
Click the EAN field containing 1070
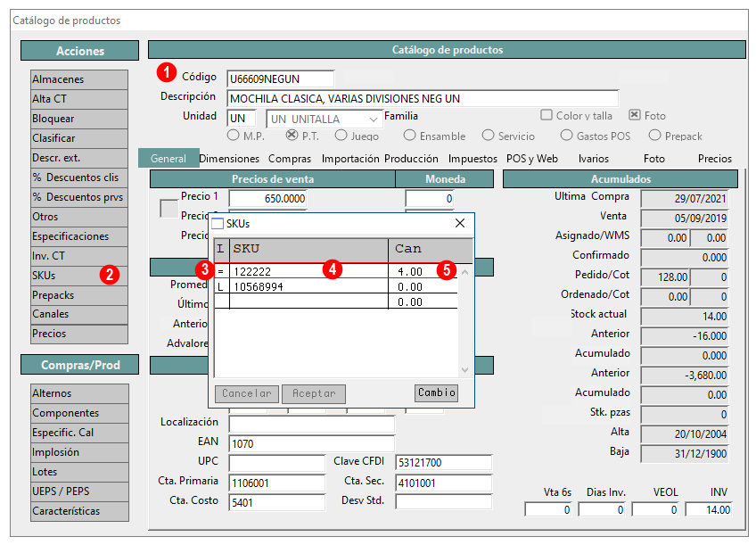click(x=311, y=443)
